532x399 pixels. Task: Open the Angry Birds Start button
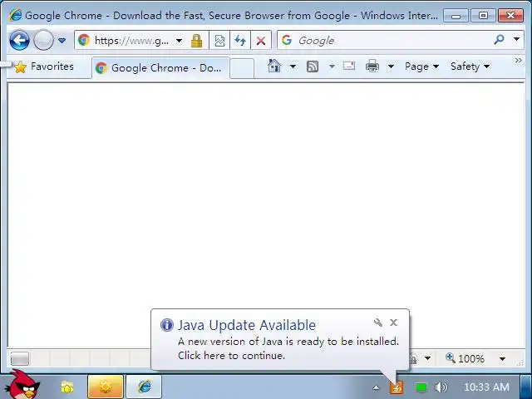(x=23, y=385)
